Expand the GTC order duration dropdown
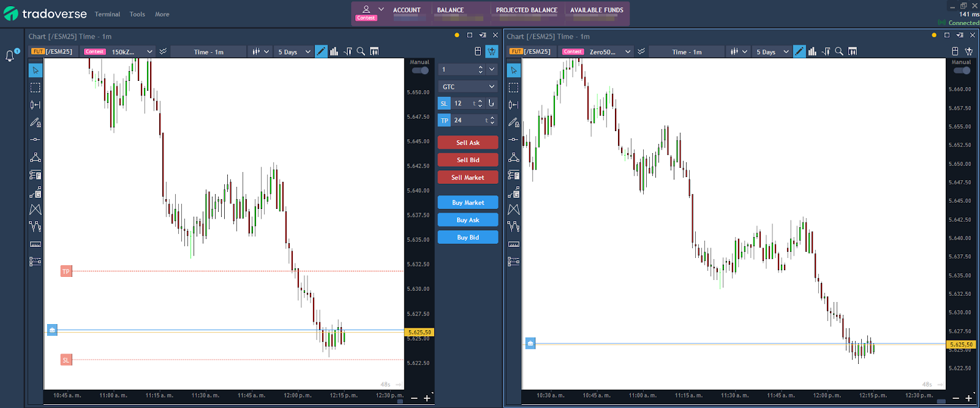980x408 pixels. click(x=468, y=87)
